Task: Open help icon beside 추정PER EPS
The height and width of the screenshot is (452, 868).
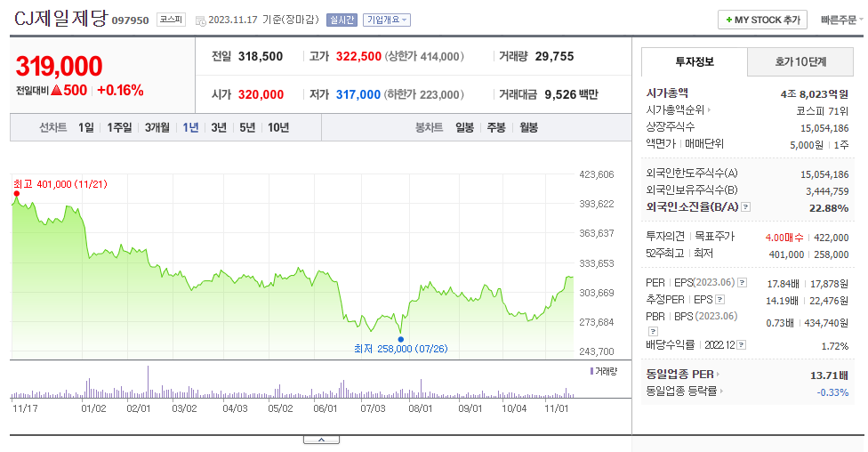Action: [x=719, y=300]
